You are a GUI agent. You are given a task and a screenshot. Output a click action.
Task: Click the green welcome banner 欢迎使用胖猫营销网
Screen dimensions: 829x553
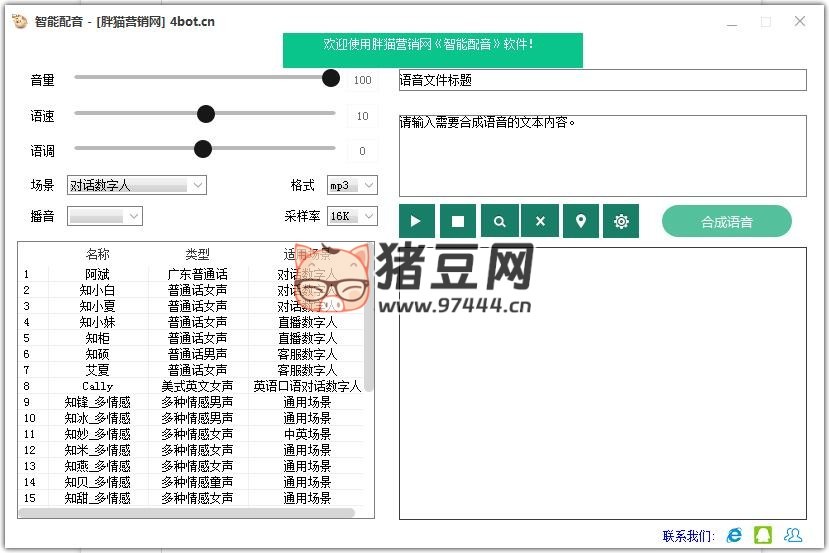(x=432, y=50)
